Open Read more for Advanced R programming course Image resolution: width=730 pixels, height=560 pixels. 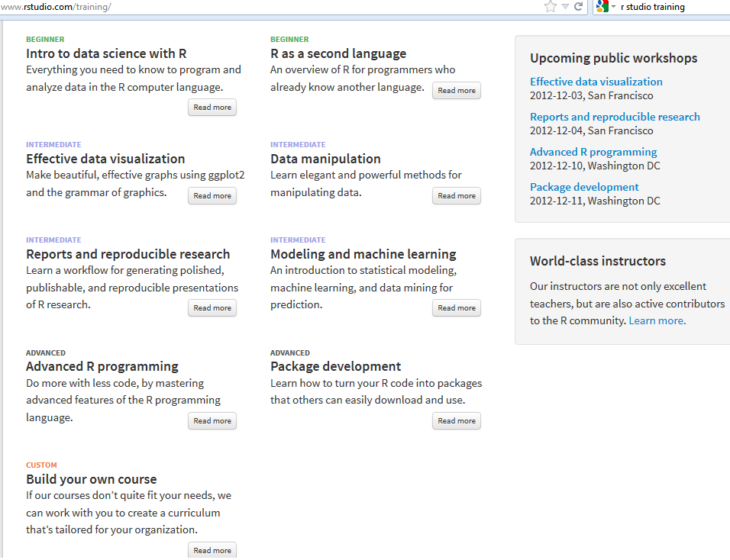tap(212, 421)
